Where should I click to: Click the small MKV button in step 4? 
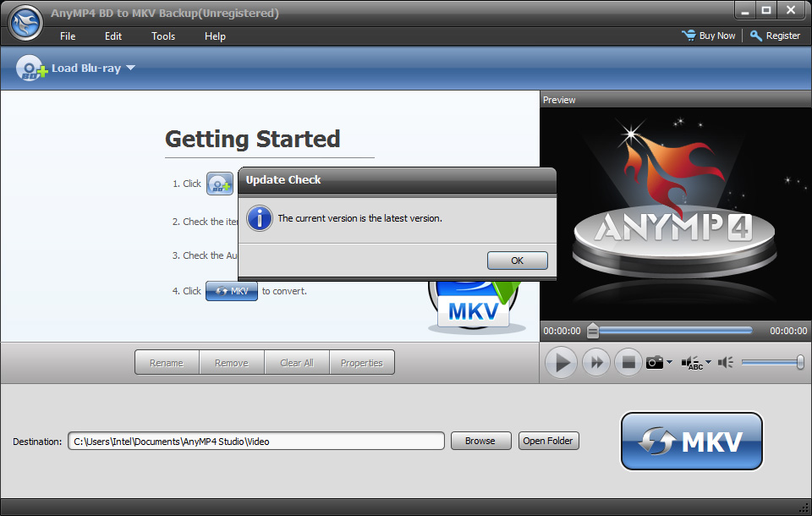[x=232, y=291]
